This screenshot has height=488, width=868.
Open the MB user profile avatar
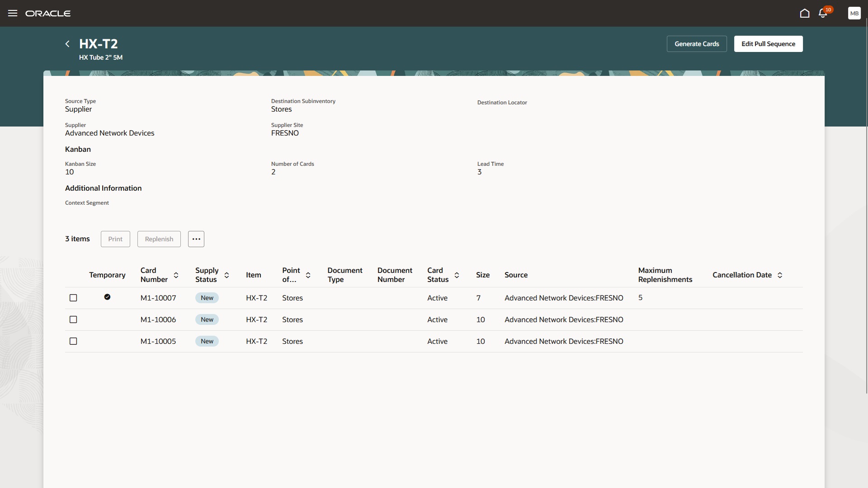tap(854, 13)
